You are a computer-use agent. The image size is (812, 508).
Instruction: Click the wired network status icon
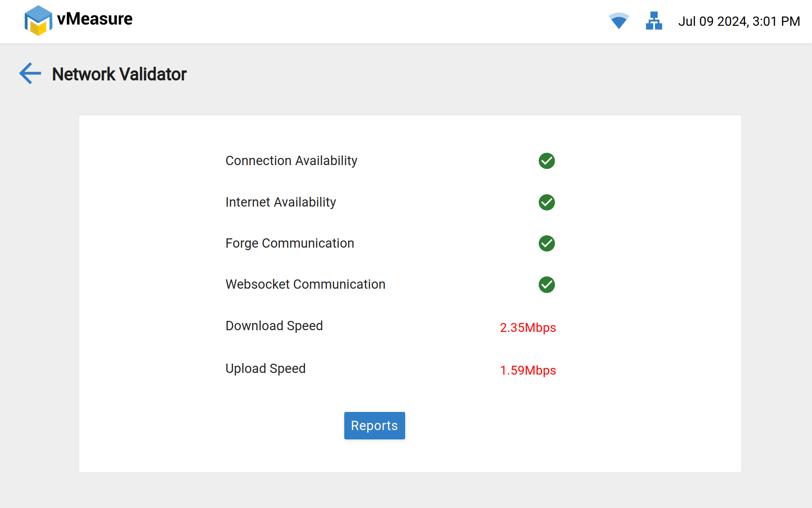[654, 21]
